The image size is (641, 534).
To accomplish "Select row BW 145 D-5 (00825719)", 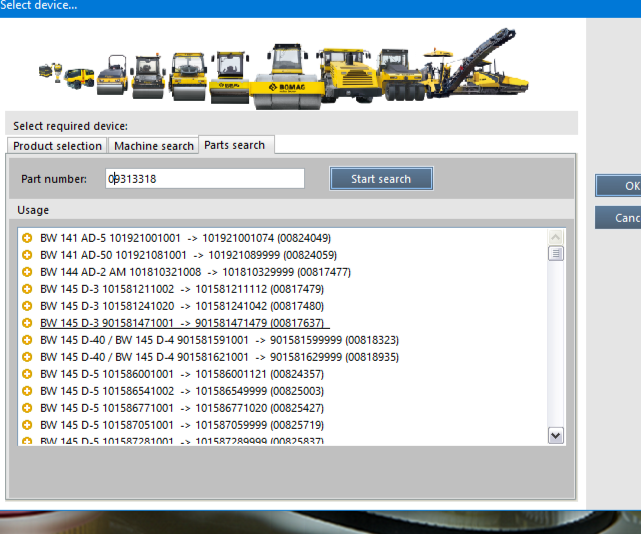I will (x=182, y=425).
